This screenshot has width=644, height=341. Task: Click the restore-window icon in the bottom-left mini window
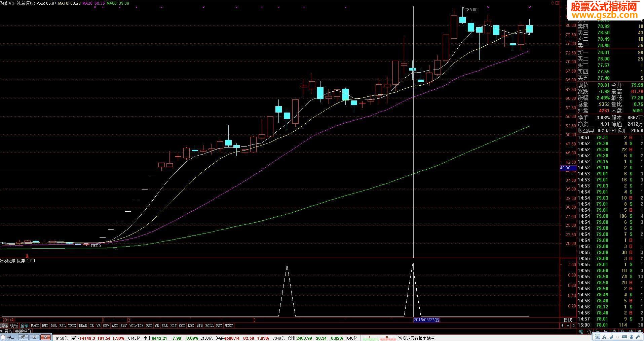(23, 337)
